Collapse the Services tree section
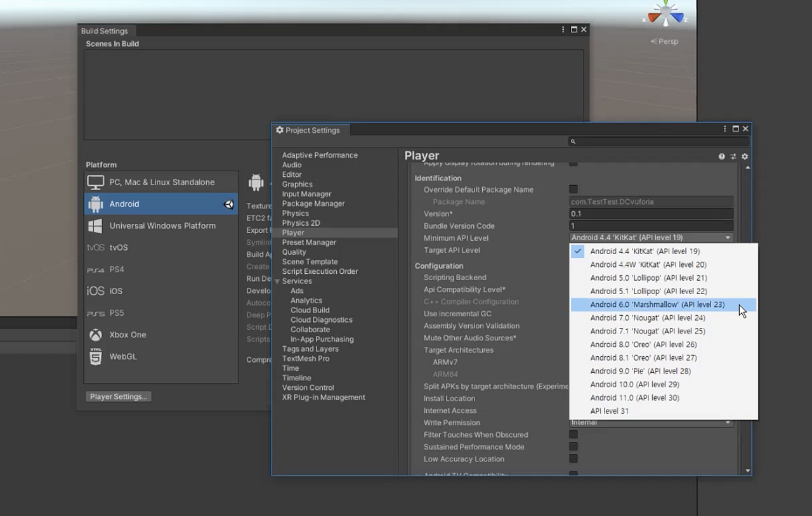Image resolution: width=812 pixels, height=516 pixels. 277,281
